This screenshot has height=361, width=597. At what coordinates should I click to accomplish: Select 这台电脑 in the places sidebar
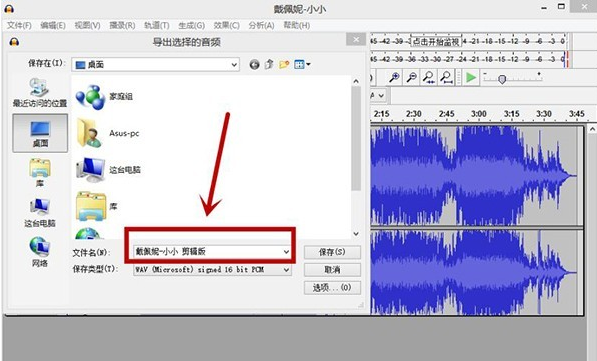coord(40,212)
